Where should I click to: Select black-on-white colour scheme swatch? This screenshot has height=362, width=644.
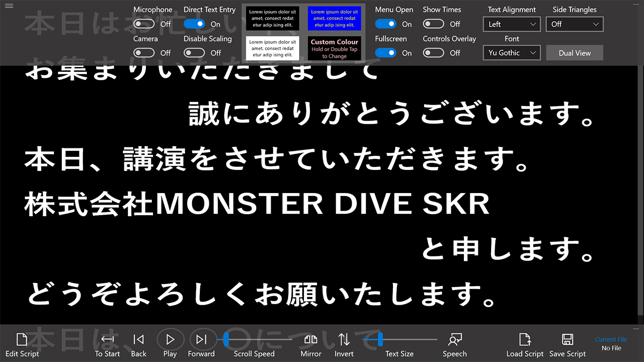[273, 48]
